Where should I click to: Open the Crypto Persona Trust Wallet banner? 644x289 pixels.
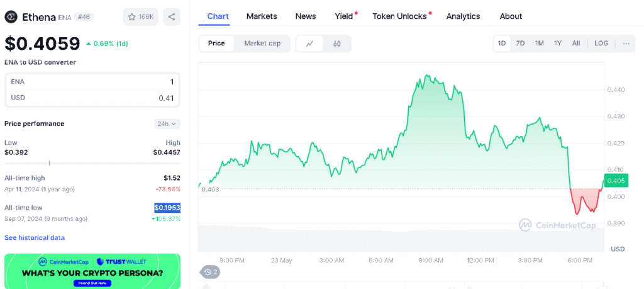point(92,271)
